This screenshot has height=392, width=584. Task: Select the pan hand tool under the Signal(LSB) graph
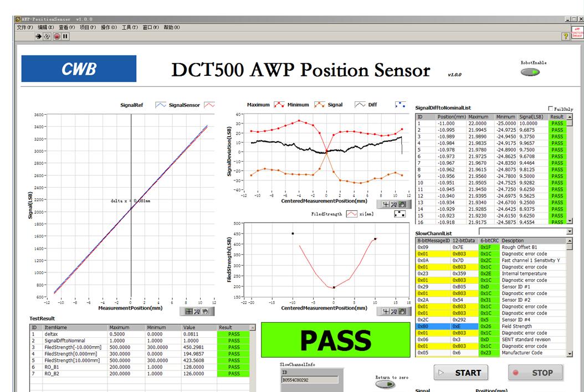point(206,312)
